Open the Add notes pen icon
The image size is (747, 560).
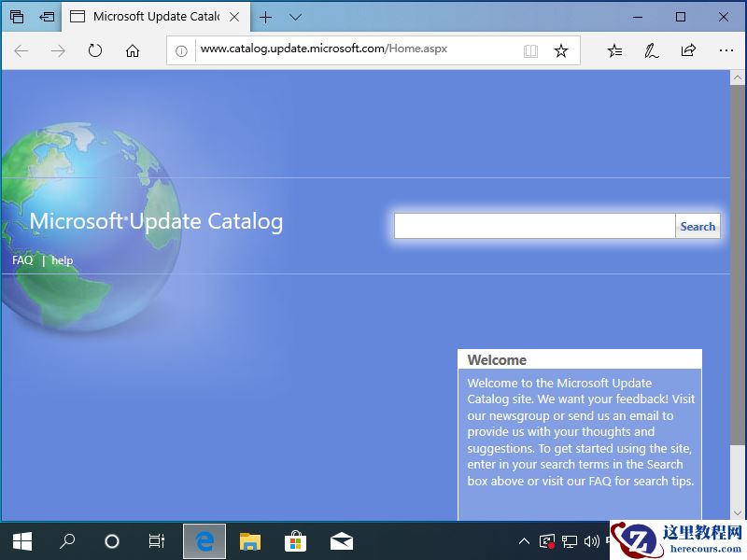[652, 50]
